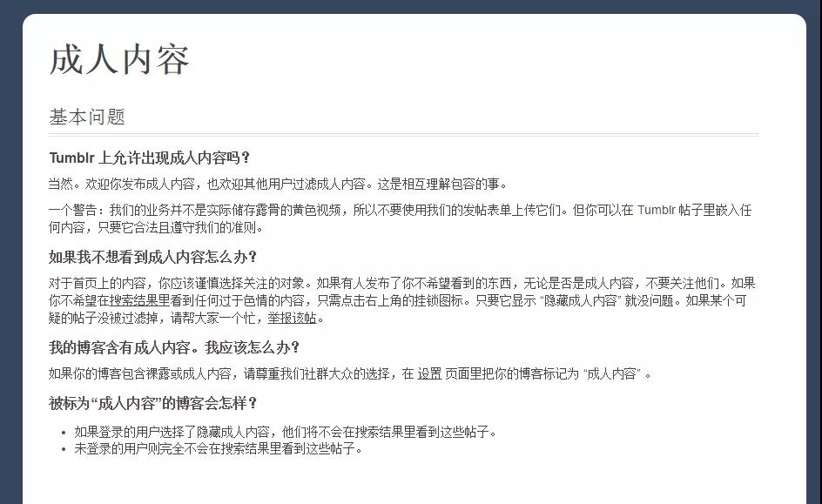The width and height of the screenshot is (822, 504).
Task: Click the bullet item starting with 如果登录的用户
Action: [x=286, y=433]
